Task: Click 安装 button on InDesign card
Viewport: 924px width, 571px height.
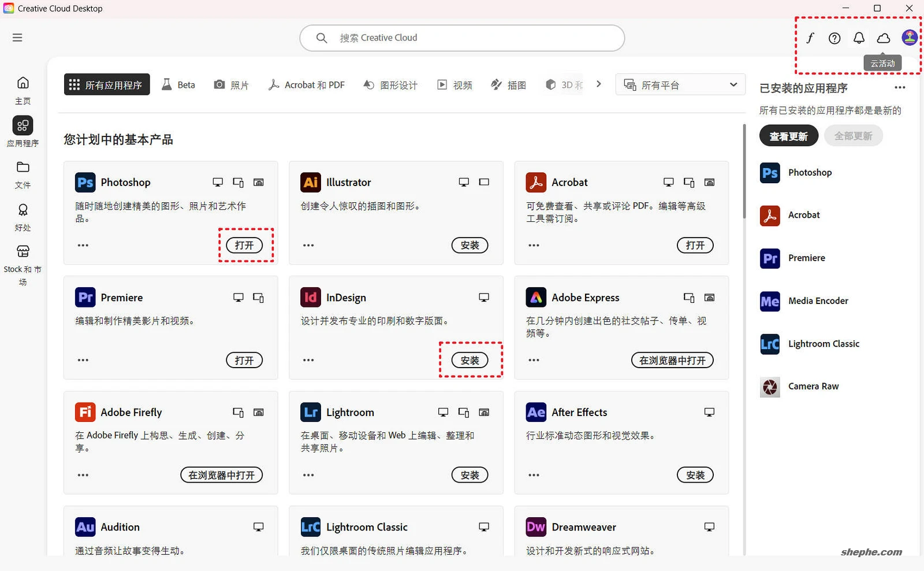Action: click(x=470, y=360)
